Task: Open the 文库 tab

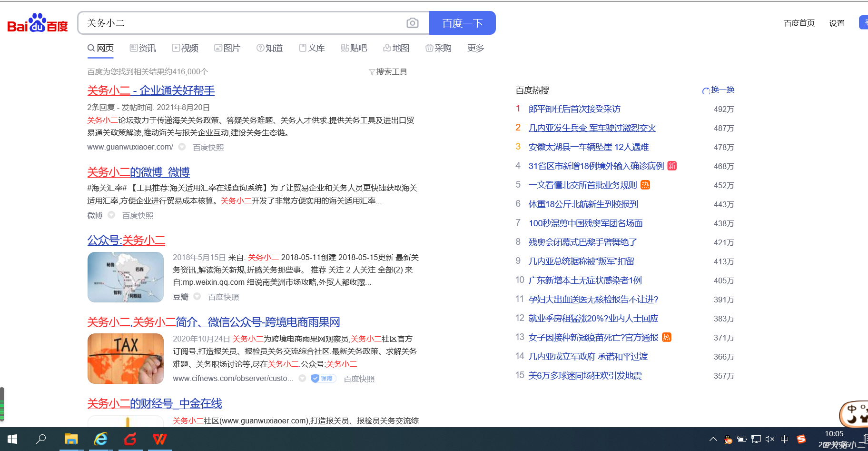Action: click(312, 48)
